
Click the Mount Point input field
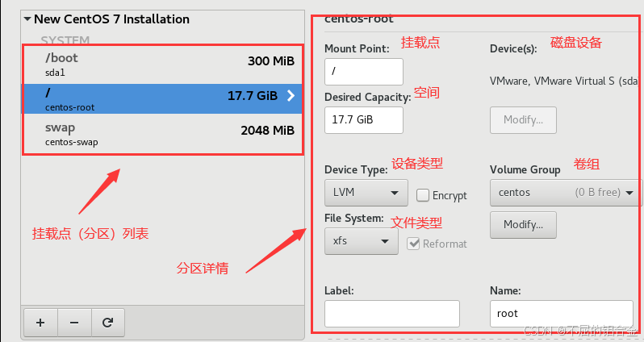pyautogui.click(x=363, y=72)
